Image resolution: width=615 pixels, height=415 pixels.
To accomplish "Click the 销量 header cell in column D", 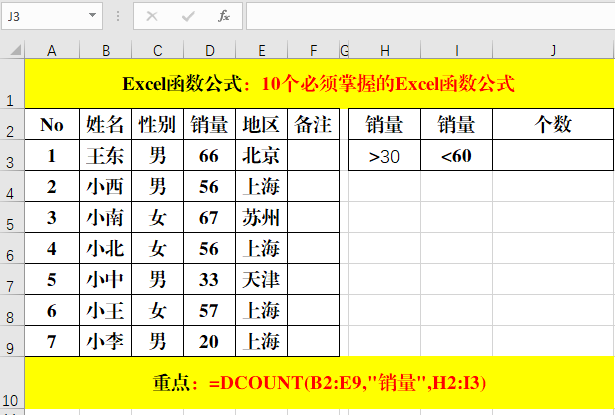I will pyautogui.click(x=209, y=124).
